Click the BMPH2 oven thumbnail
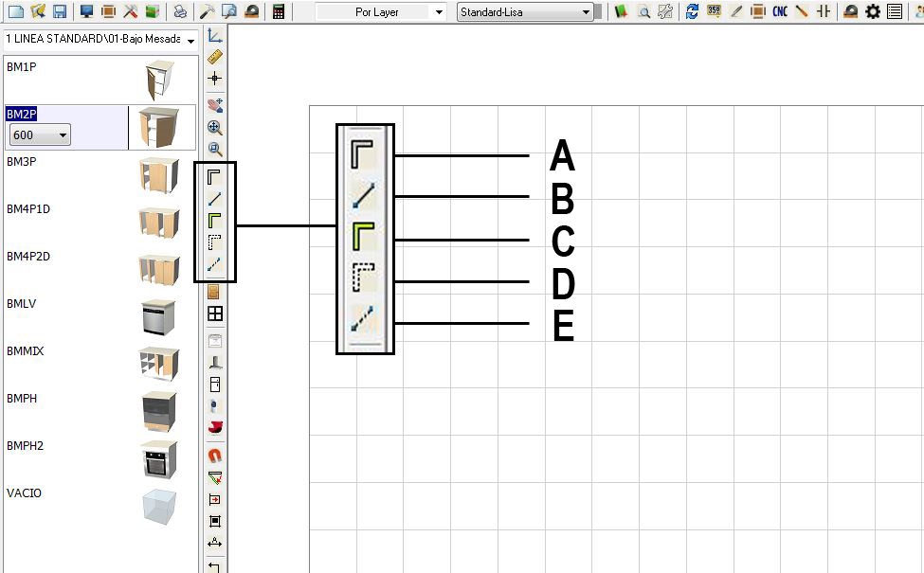Image resolution: width=924 pixels, height=573 pixels. pos(159,459)
